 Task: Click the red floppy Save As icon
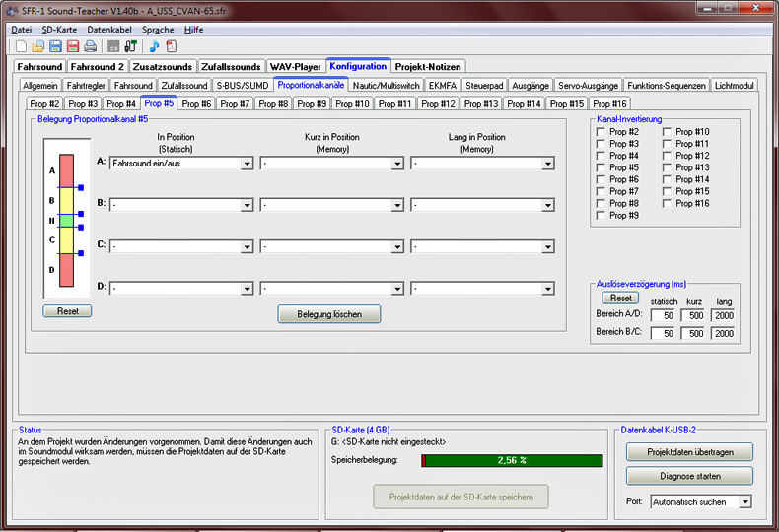[x=73, y=46]
